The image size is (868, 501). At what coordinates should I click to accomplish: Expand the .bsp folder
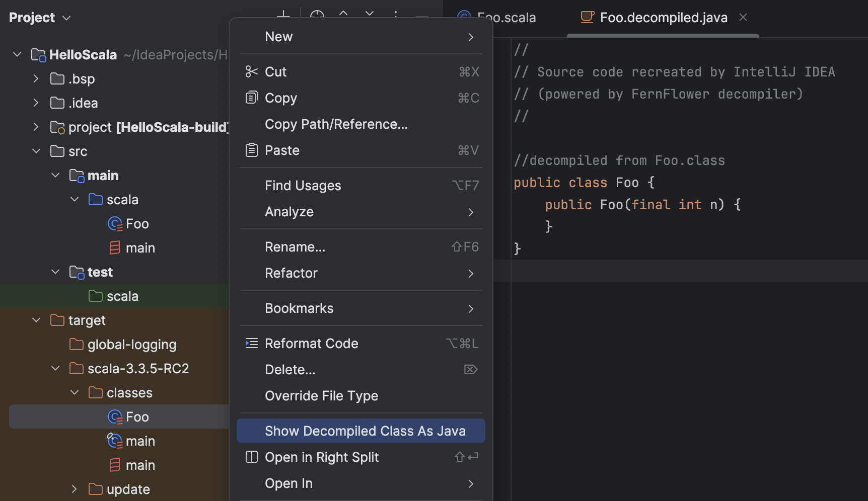pos(36,78)
